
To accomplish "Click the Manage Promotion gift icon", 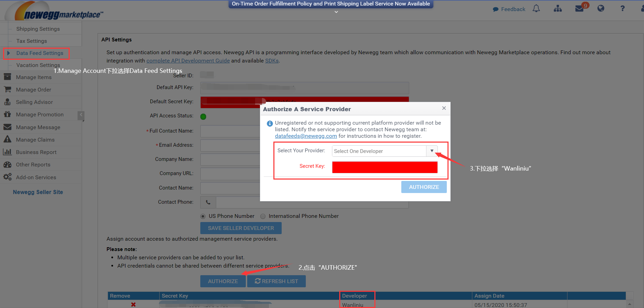I will point(7,114).
